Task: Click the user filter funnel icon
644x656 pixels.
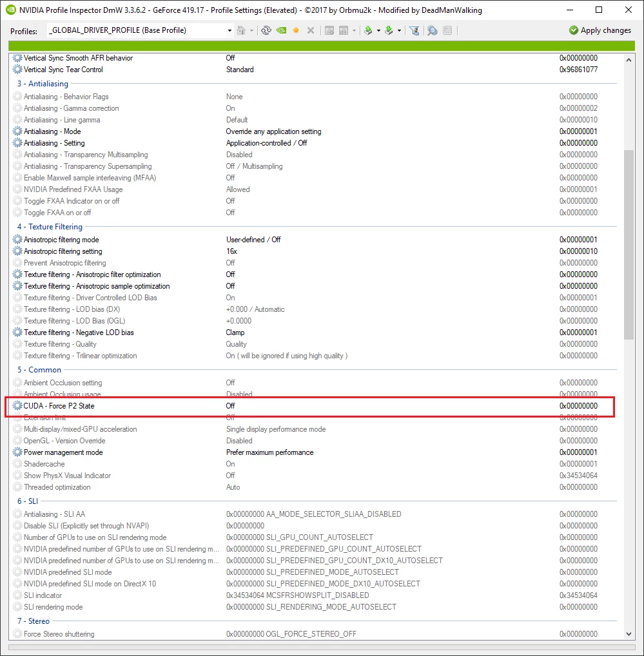Action: pos(415,30)
